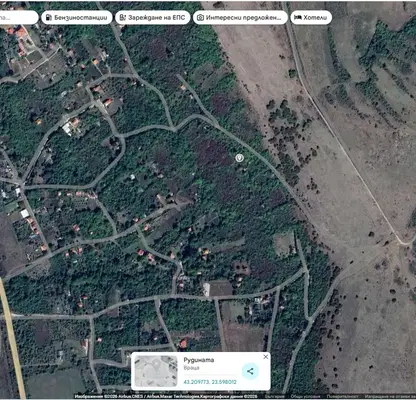Click the EV charger icon on Зареждане chip
Viewport: 416px width, 400px height.
pyautogui.click(x=123, y=17)
